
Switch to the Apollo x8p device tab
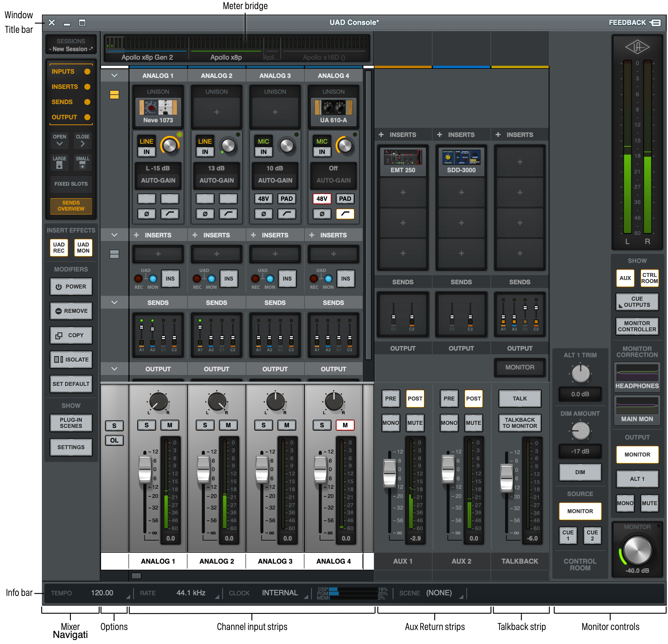click(x=227, y=57)
